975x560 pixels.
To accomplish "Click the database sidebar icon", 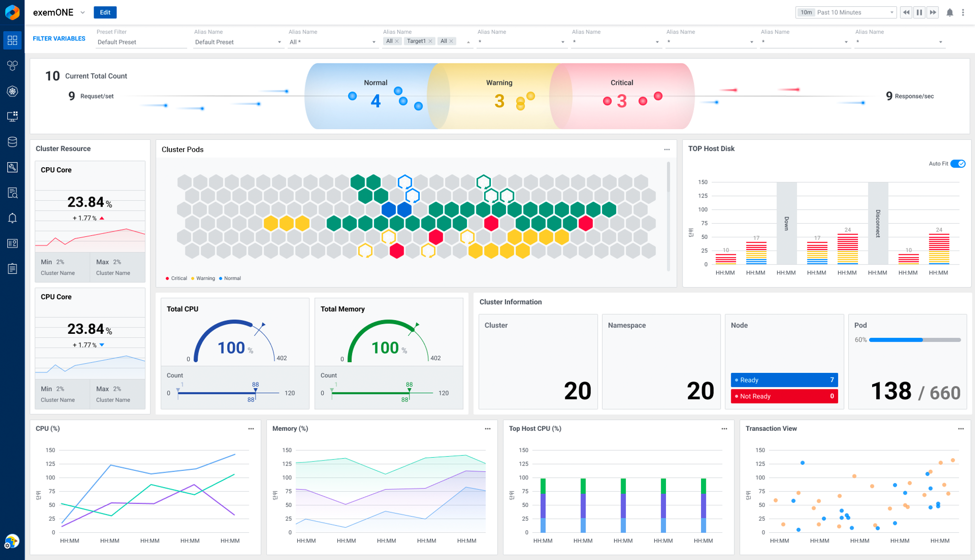I will 12,142.
